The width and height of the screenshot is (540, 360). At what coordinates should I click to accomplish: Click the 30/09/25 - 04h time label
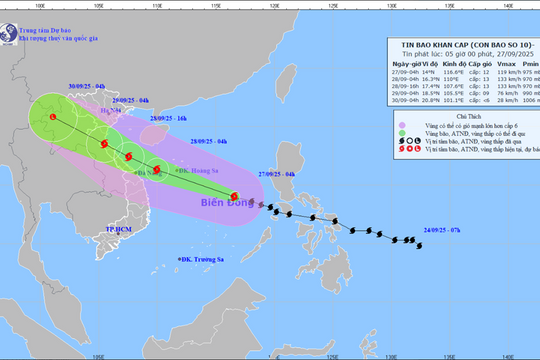tap(87, 86)
